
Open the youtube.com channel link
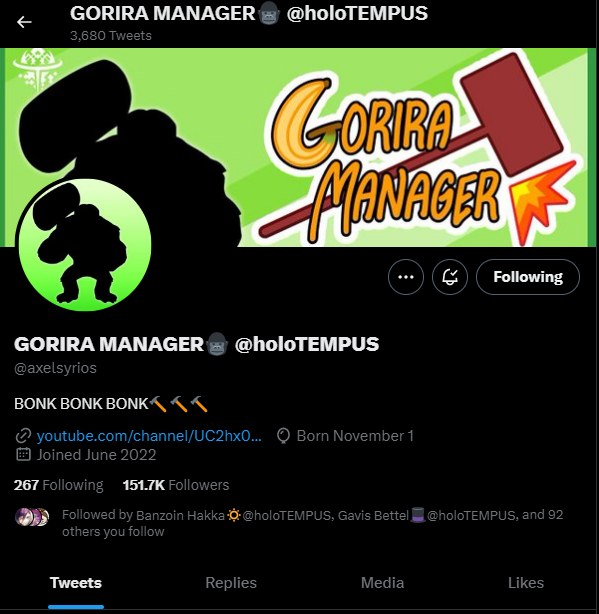[x=149, y=435]
